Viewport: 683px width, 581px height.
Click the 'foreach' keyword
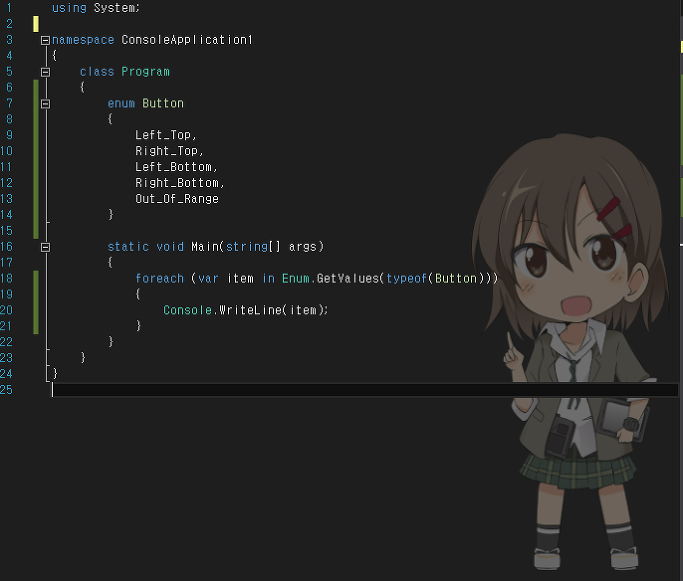tap(159, 279)
